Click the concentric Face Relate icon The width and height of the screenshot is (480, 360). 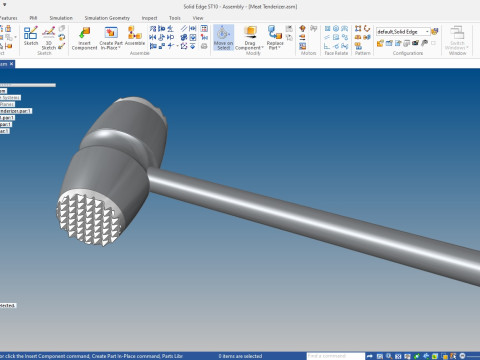point(336,29)
